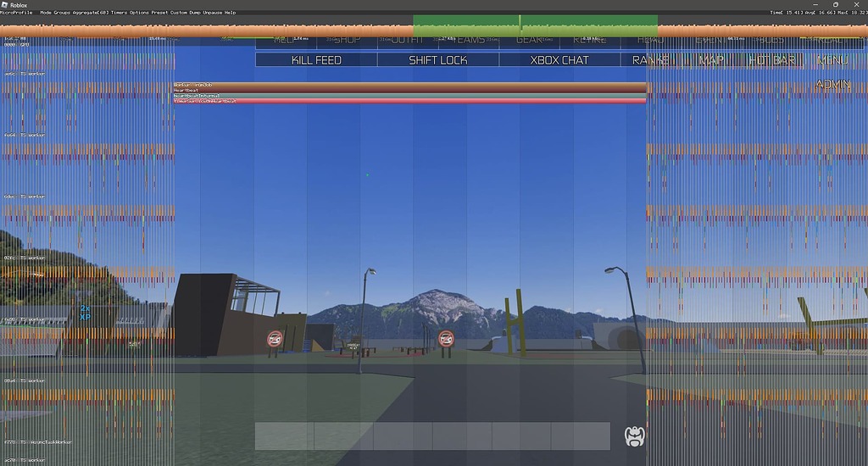Toggle Unpause in the profiler bar
This screenshot has width=868, height=466.
point(212,12)
